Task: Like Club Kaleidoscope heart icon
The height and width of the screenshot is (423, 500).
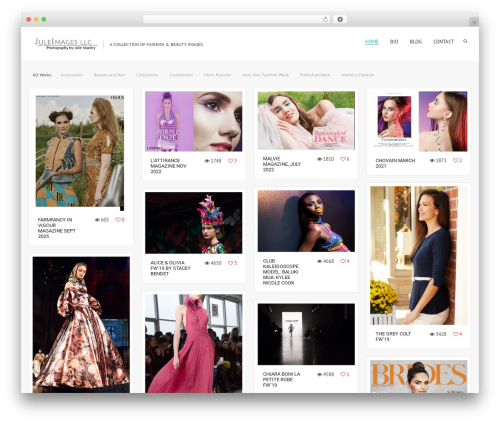Action: pyautogui.click(x=342, y=261)
